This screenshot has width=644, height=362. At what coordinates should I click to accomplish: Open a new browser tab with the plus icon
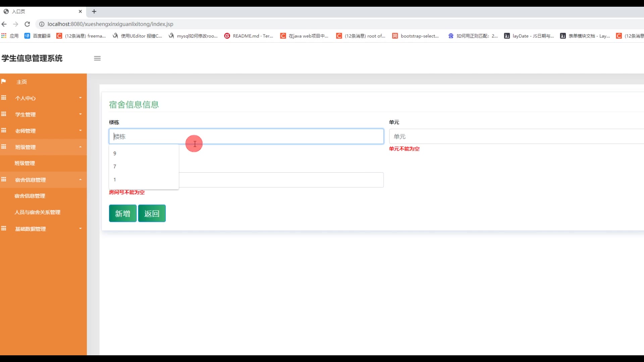[x=94, y=11]
